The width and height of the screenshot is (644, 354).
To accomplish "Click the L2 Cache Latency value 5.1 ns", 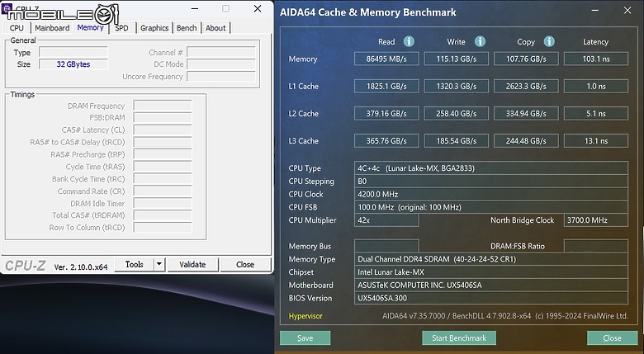I will pyautogui.click(x=596, y=113).
